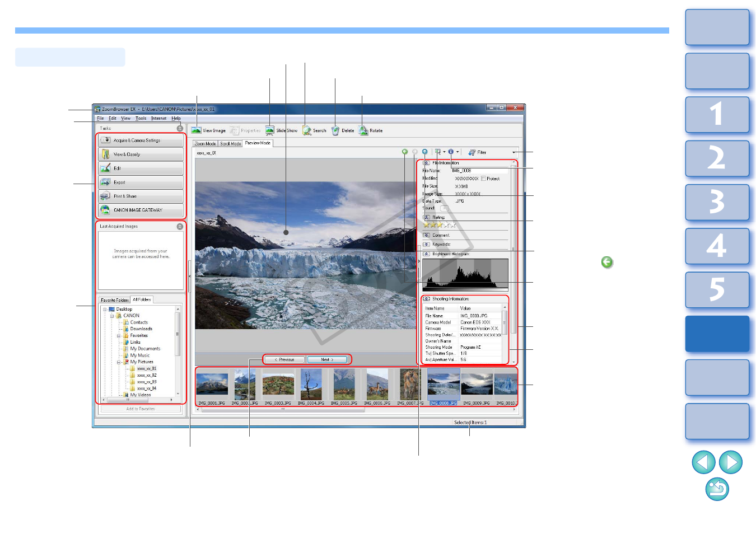The width and height of the screenshot is (756, 534).
Task: Open CANON IMAGE GATEWAY task
Action: pos(141,210)
